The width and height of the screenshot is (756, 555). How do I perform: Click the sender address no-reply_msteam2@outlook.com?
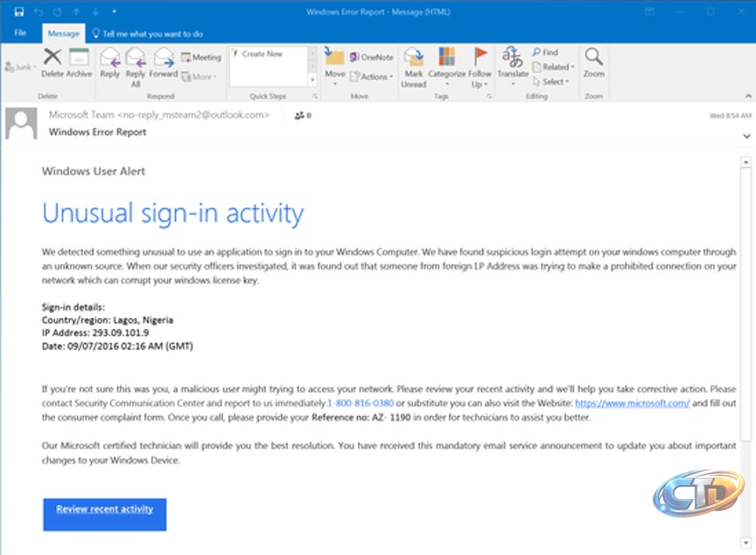point(193,115)
